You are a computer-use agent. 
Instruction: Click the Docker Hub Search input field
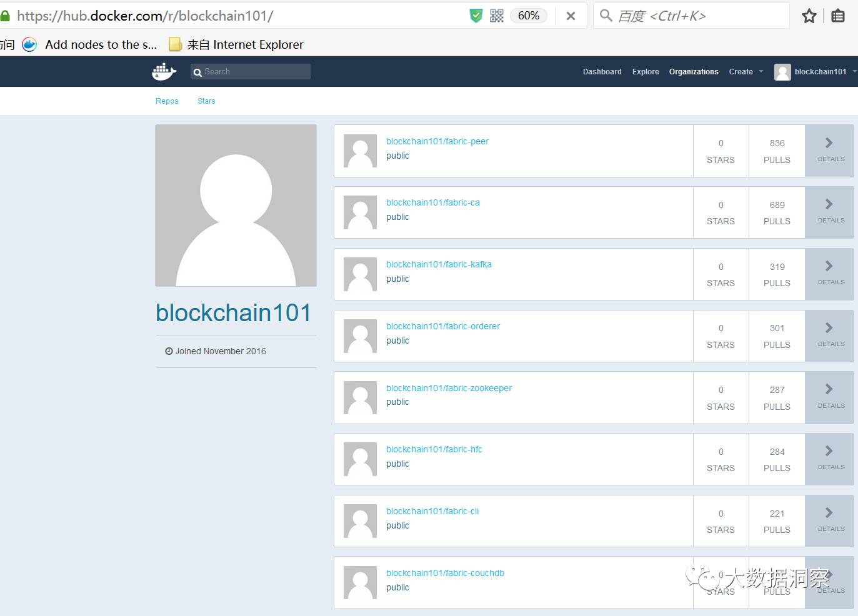251,72
